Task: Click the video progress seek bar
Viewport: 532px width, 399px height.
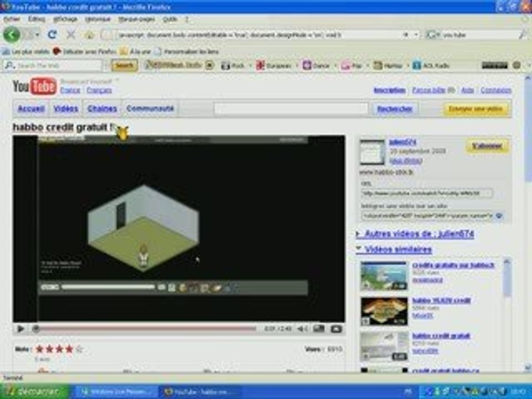Action: (146, 329)
